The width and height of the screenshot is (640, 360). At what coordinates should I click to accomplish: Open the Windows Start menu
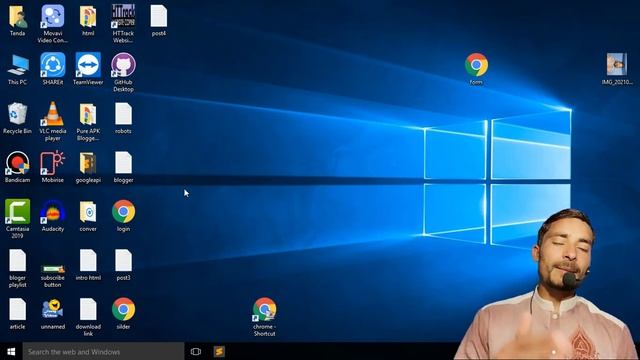(11, 351)
